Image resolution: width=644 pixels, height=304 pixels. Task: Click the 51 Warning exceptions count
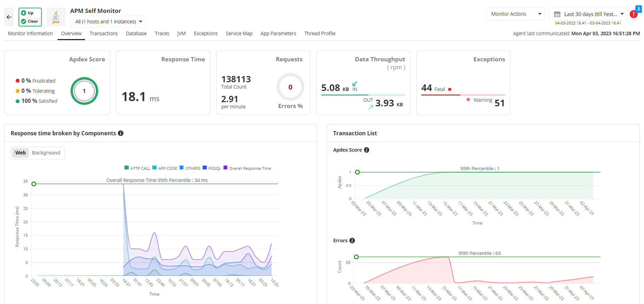pyautogui.click(x=499, y=103)
